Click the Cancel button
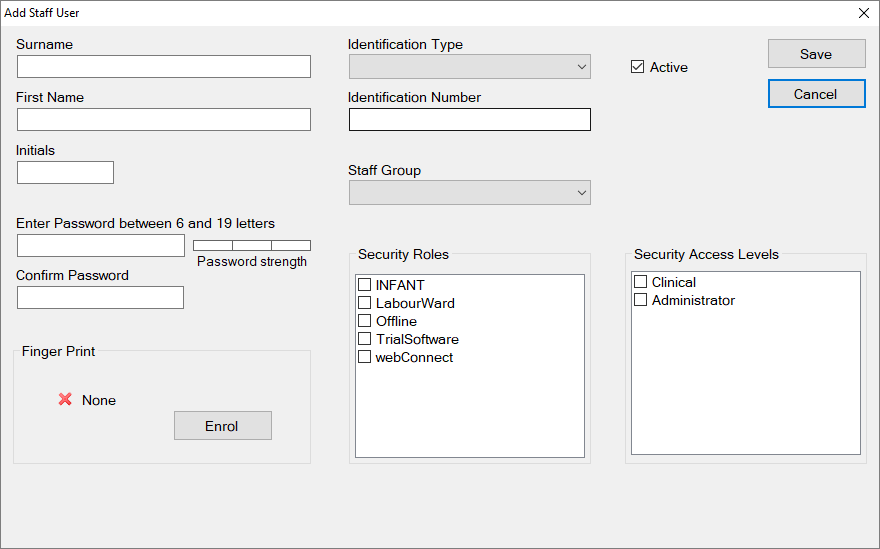Image resolution: width=880 pixels, height=549 pixels. [x=816, y=94]
